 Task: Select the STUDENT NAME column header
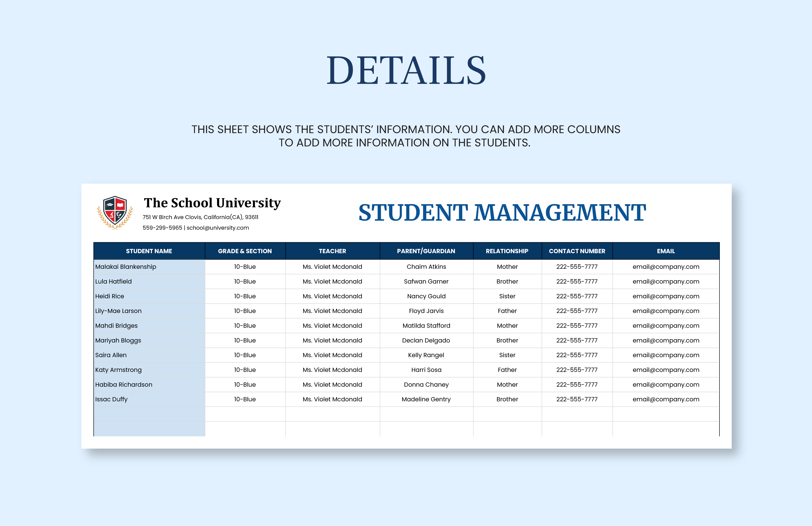click(149, 251)
